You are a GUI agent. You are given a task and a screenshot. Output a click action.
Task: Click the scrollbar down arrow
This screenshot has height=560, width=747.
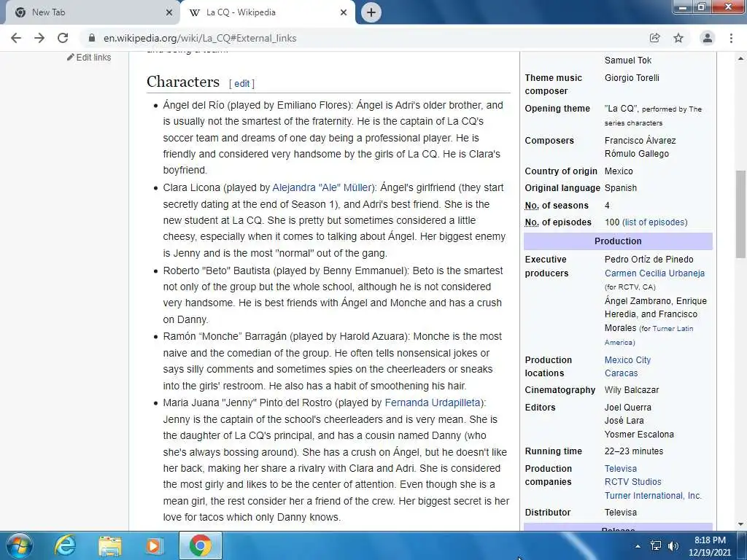[741, 524]
